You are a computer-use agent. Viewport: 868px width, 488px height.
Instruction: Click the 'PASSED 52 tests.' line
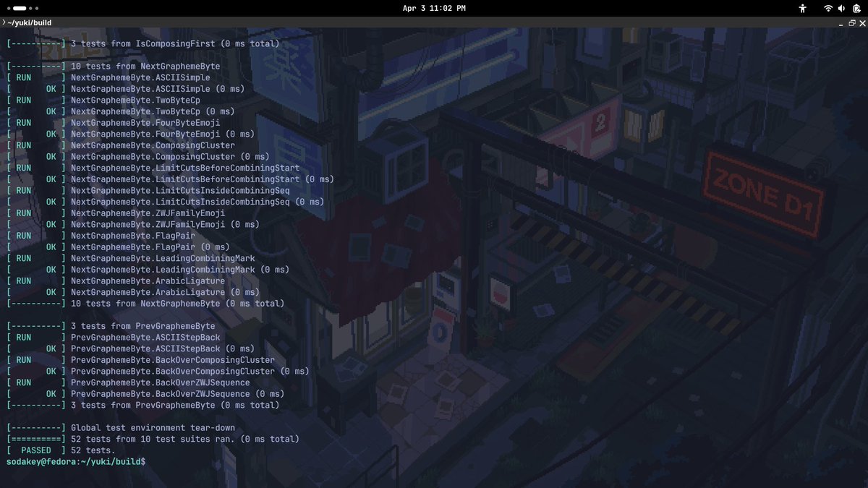coord(61,450)
